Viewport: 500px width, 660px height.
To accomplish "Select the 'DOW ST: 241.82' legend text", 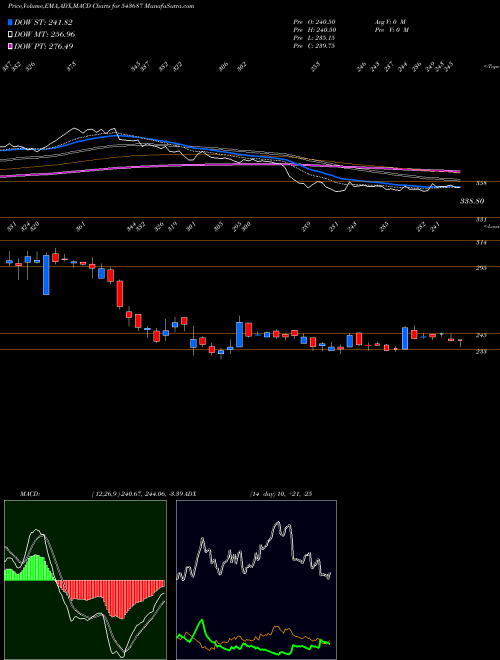I will point(44,23).
